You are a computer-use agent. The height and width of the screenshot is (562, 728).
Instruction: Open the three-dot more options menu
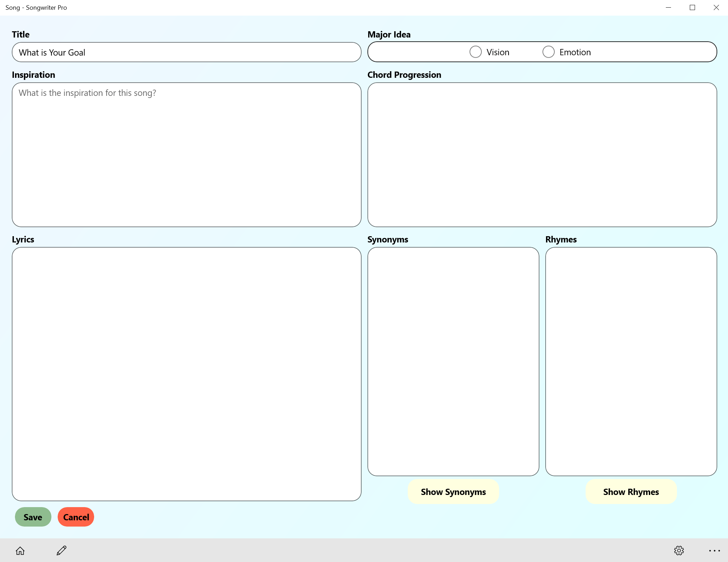point(714,551)
